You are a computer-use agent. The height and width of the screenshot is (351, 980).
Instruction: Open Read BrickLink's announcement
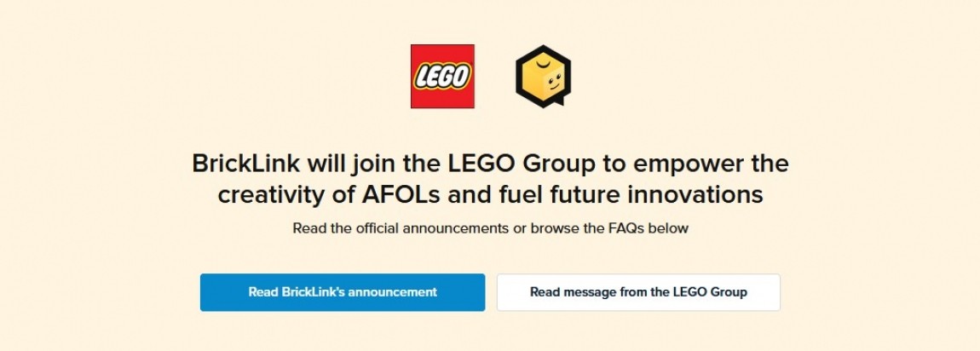343,292
